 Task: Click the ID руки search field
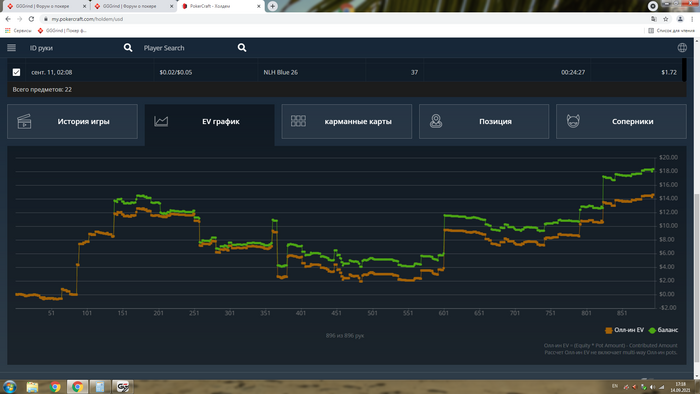74,48
